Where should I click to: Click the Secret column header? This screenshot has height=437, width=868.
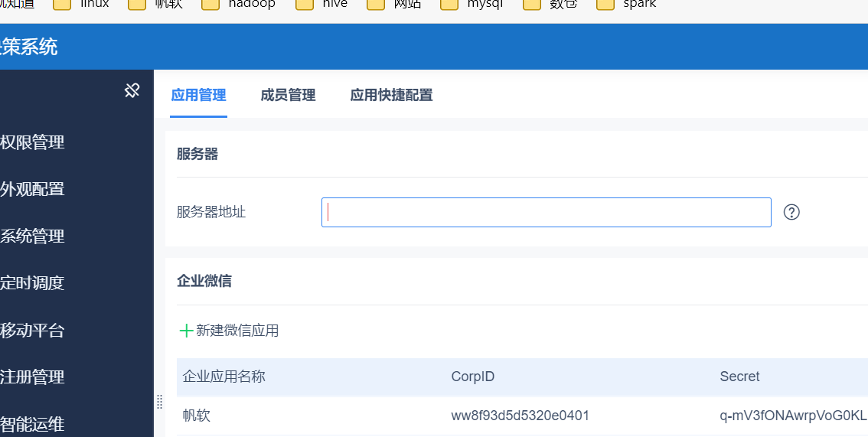[739, 377]
